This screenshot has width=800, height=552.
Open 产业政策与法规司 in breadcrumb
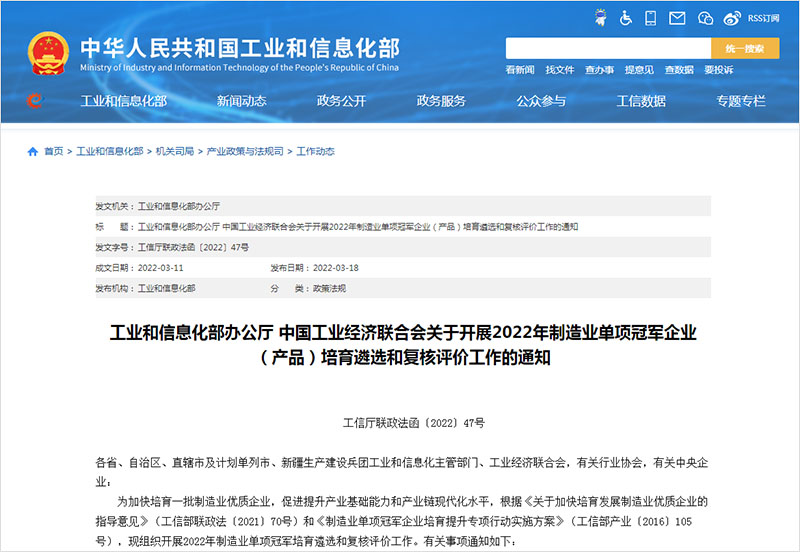pos(245,152)
